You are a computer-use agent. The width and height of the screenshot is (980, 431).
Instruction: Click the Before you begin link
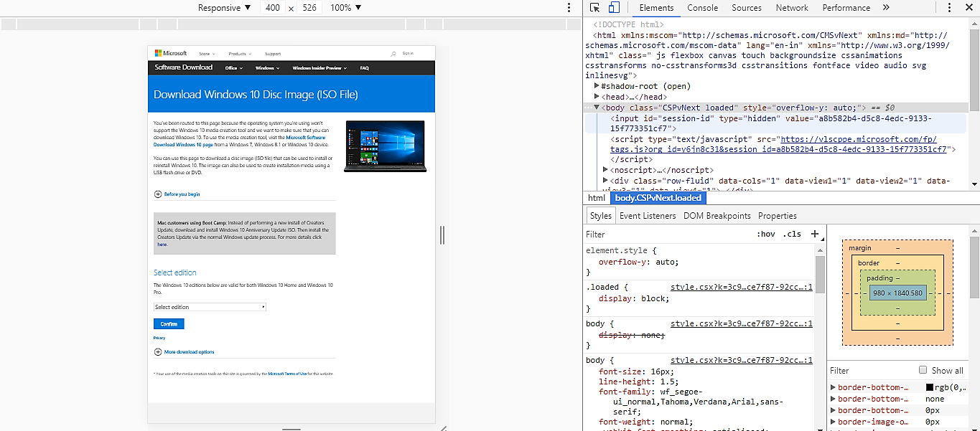click(182, 194)
